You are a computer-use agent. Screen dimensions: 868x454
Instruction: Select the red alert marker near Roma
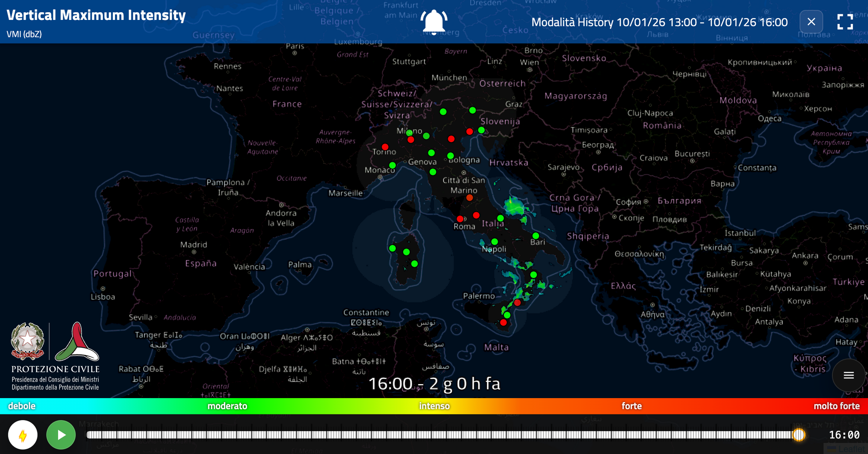(x=460, y=218)
